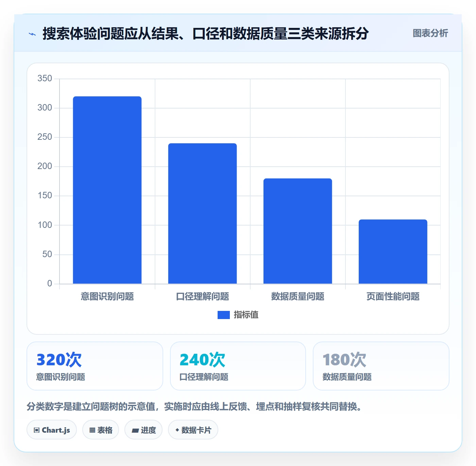Viewport: 476px width, 466px height.
Task: Click 数据质量问题 label under 180次
Action: (x=347, y=377)
